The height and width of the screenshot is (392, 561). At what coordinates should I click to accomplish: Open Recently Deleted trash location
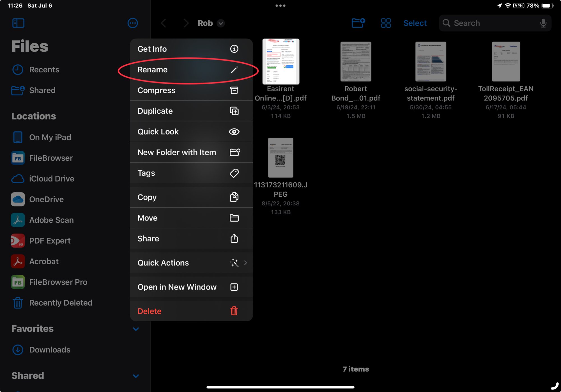[61, 303]
